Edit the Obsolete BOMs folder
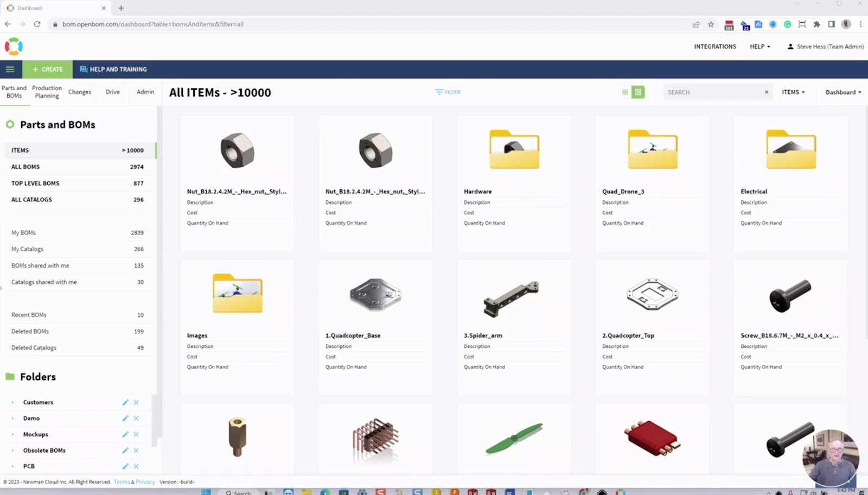The image size is (868, 495). (125, 450)
